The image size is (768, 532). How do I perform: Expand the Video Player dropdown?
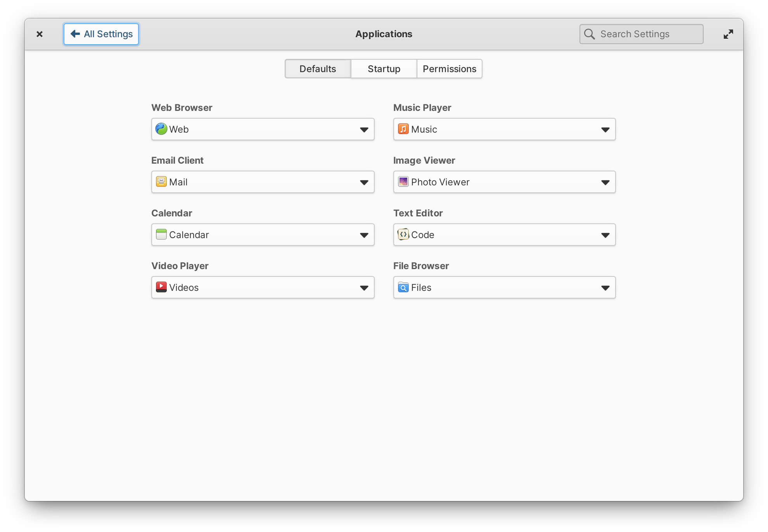[x=364, y=288]
